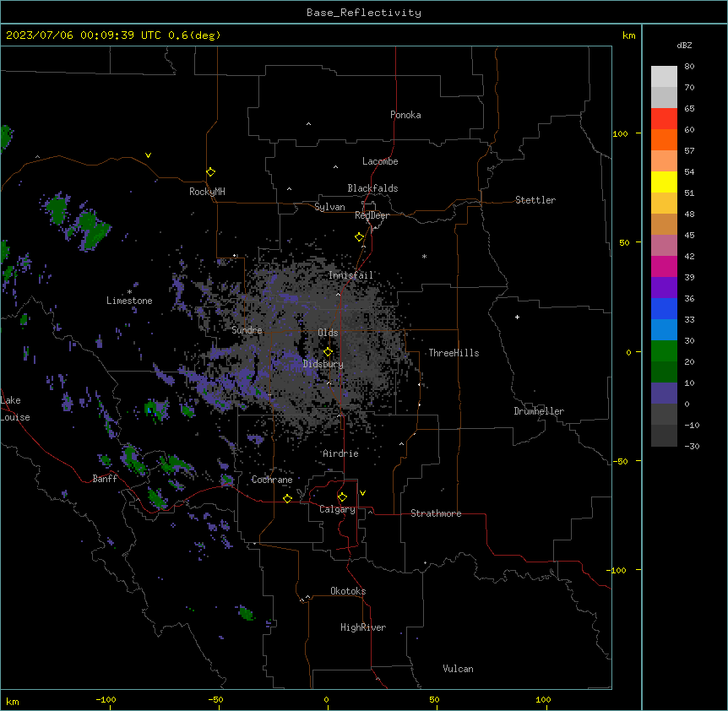Click the bright yellow 51-54 dBZ legend swatch

pos(664,182)
